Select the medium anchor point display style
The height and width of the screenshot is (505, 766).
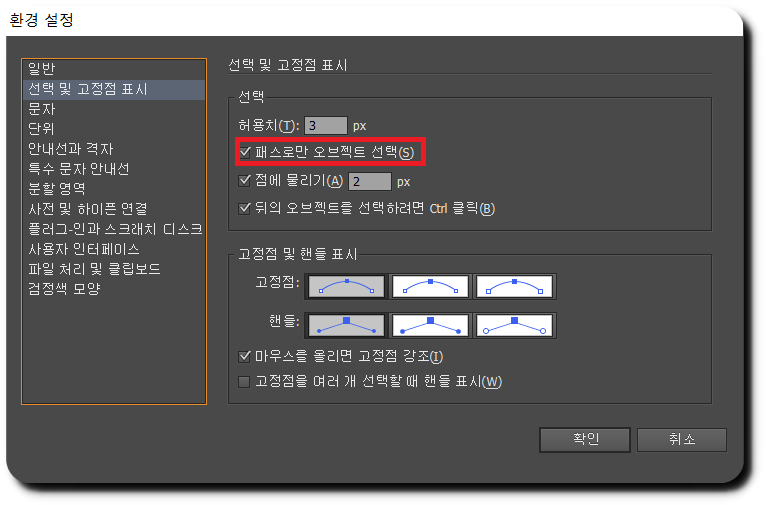tap(430, 286)
